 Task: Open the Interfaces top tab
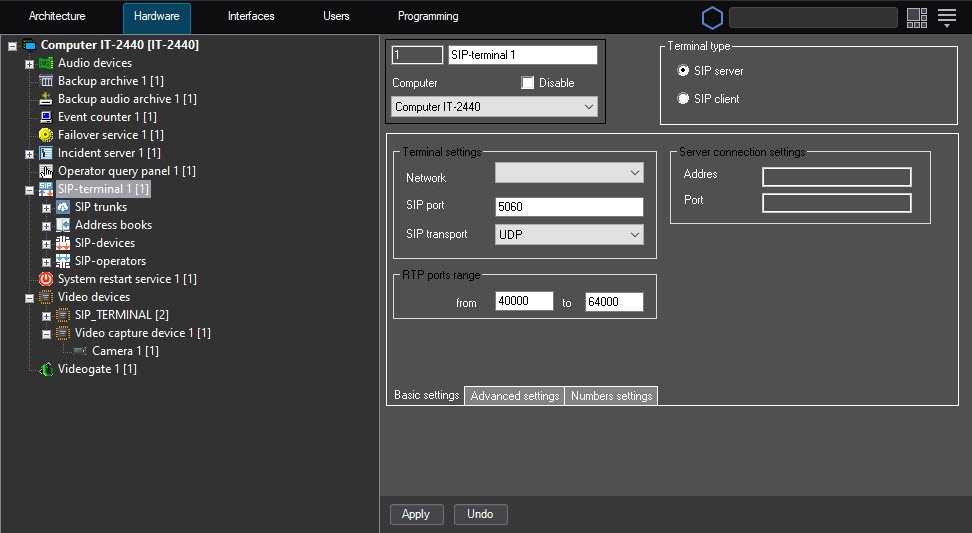pyautogui.click(x=251, y=17)
